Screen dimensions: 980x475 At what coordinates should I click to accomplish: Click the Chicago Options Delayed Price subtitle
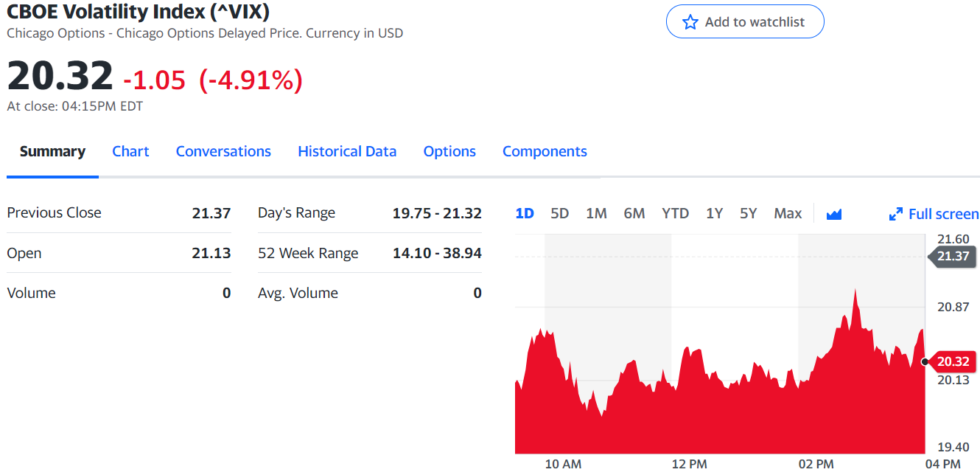tap(205, 33)
